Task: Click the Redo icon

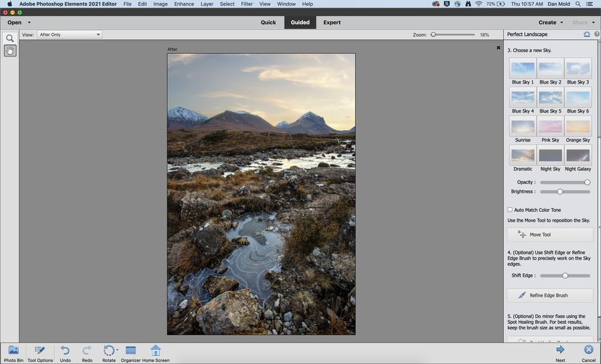Action: coord(87,350)
